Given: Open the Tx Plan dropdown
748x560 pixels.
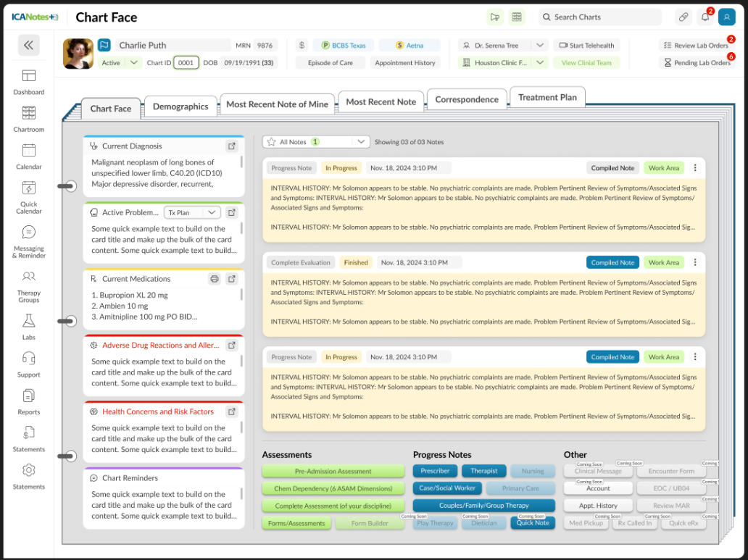Looking at the screenshot, I should point(192,212).
